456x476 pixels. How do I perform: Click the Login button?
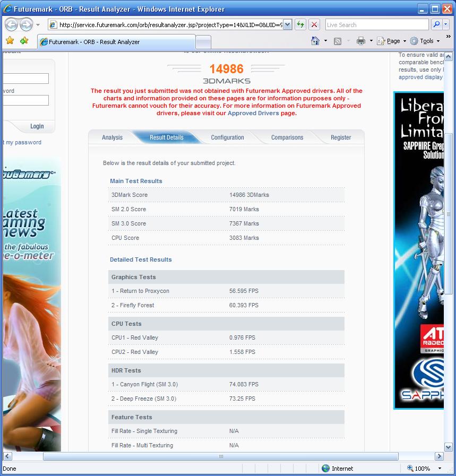click(x=37, y=126)
